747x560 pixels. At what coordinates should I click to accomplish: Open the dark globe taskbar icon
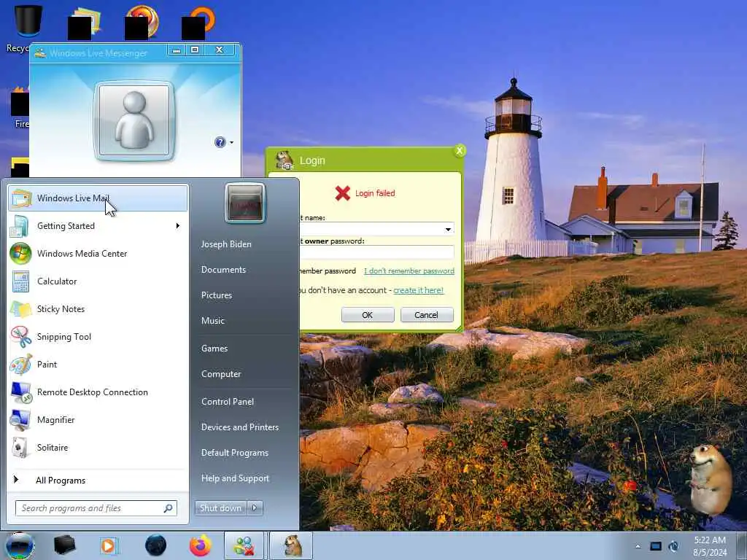click(x=156, y=545)
